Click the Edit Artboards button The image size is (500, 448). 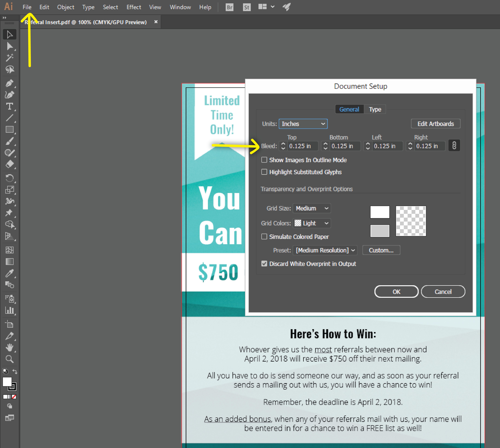tap(435, 124)
